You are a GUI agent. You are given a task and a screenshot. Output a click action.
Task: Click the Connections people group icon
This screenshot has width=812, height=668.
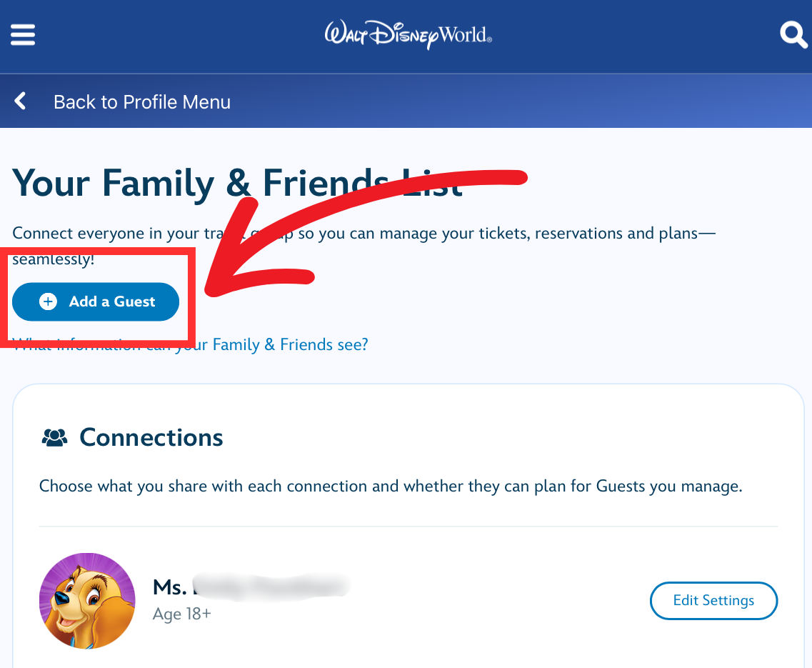[x=54, y=438]
